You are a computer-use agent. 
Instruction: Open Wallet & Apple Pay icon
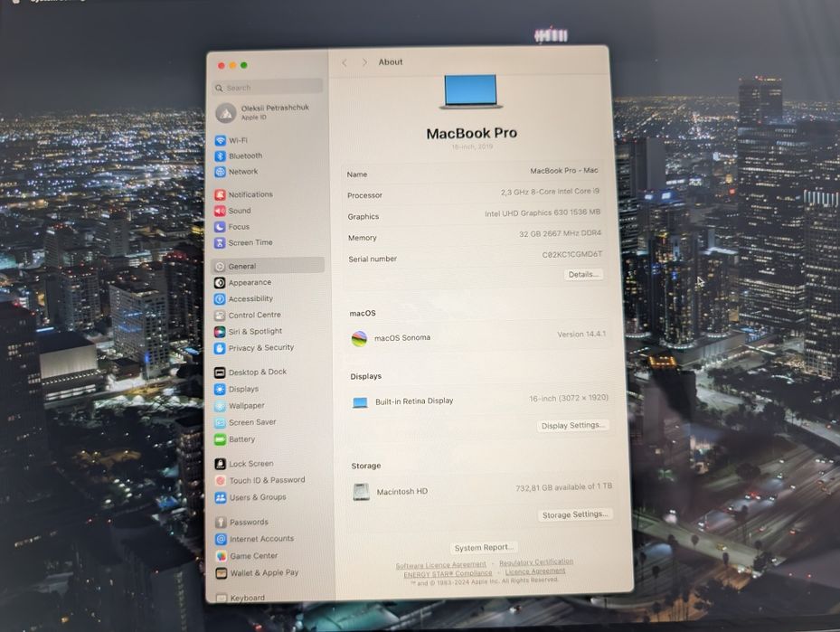click(221, 573)
